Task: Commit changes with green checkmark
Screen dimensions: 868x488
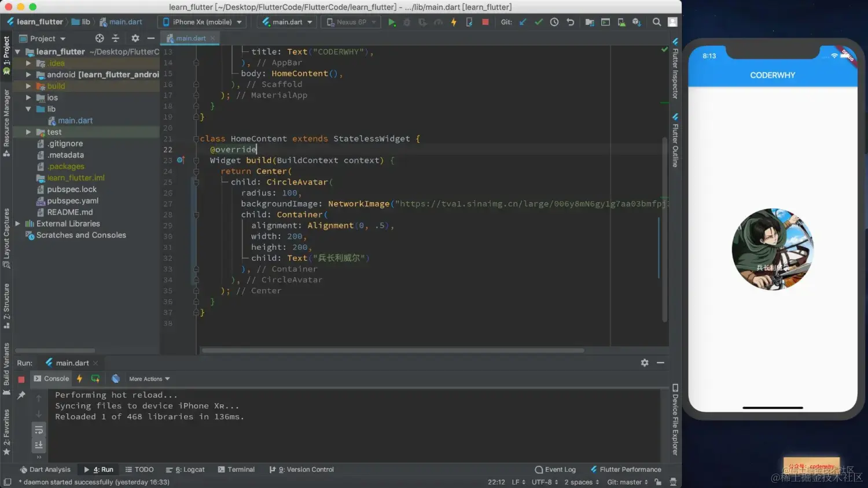Action: click(x=539, y=22)
